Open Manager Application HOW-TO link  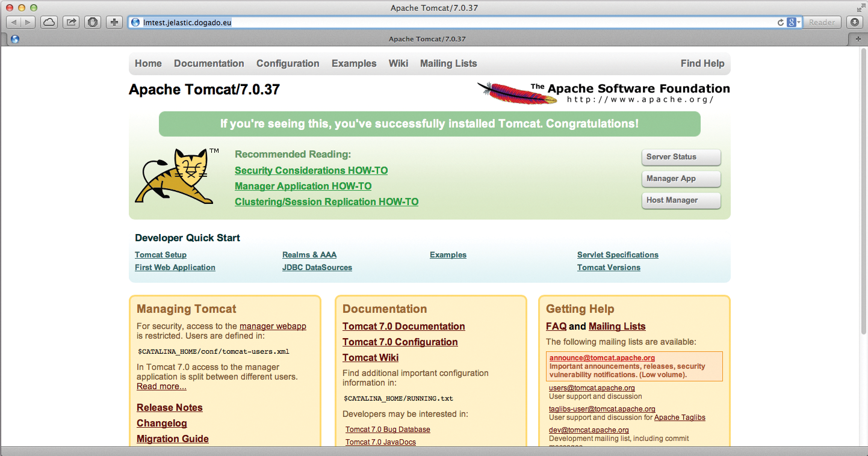303,186
